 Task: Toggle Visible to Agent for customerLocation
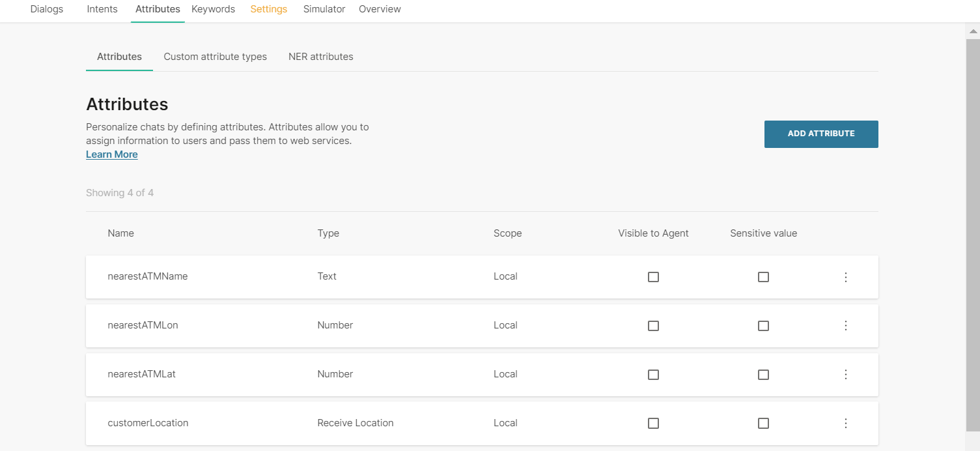pyautogui.click(x=653, y=424)
